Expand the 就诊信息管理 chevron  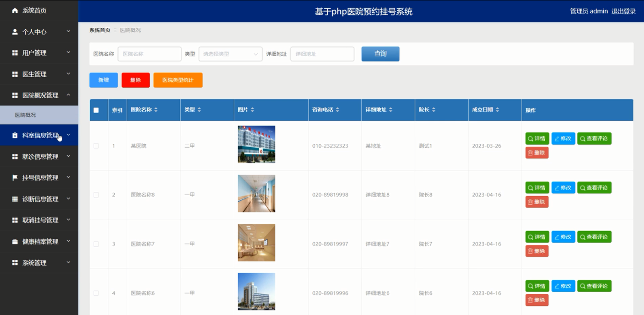(68, 156)
